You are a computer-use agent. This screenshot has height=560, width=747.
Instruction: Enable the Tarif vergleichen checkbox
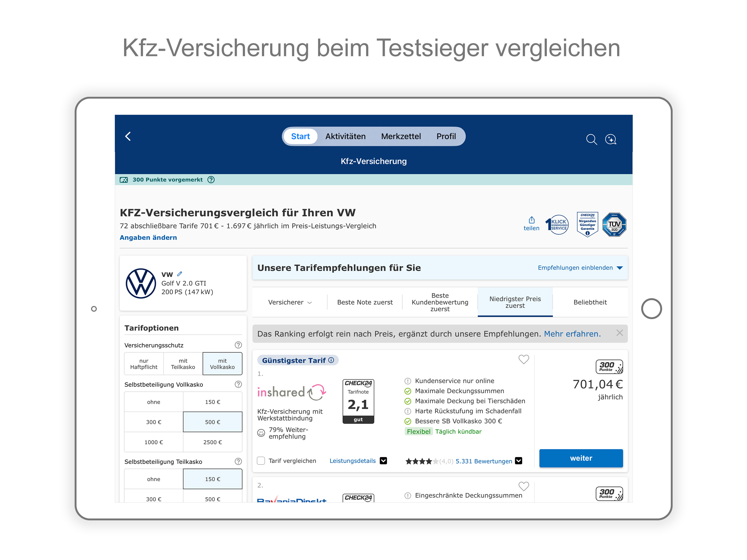[x=261, y=460]
